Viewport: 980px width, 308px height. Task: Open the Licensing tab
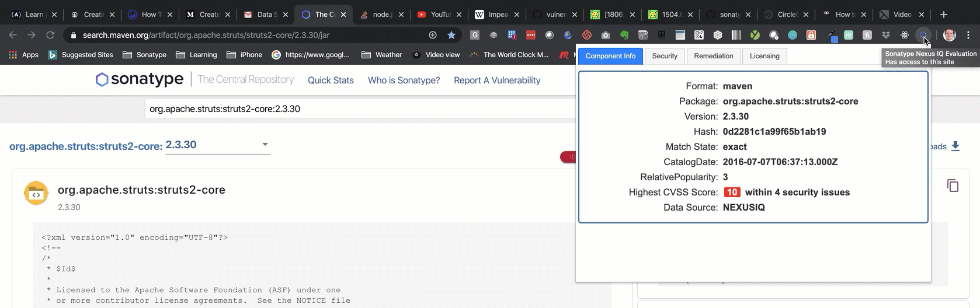764,56
